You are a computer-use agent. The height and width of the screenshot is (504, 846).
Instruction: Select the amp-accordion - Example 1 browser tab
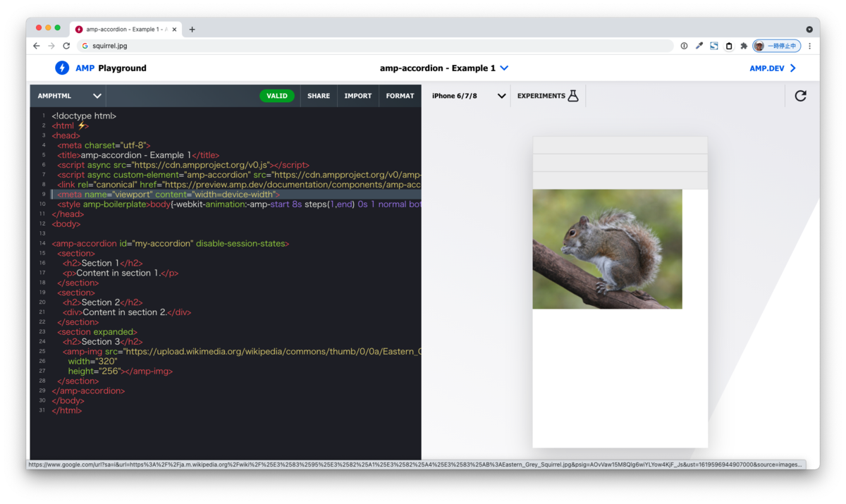point(124,30)
